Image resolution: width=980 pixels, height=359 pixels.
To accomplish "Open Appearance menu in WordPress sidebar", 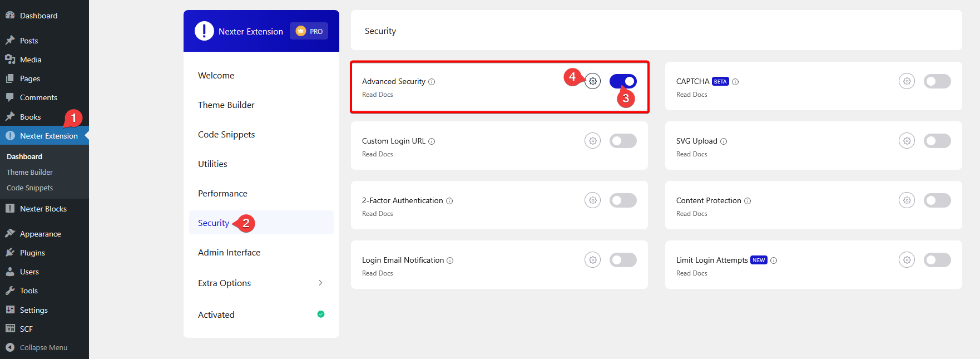I will click(40, 234).
